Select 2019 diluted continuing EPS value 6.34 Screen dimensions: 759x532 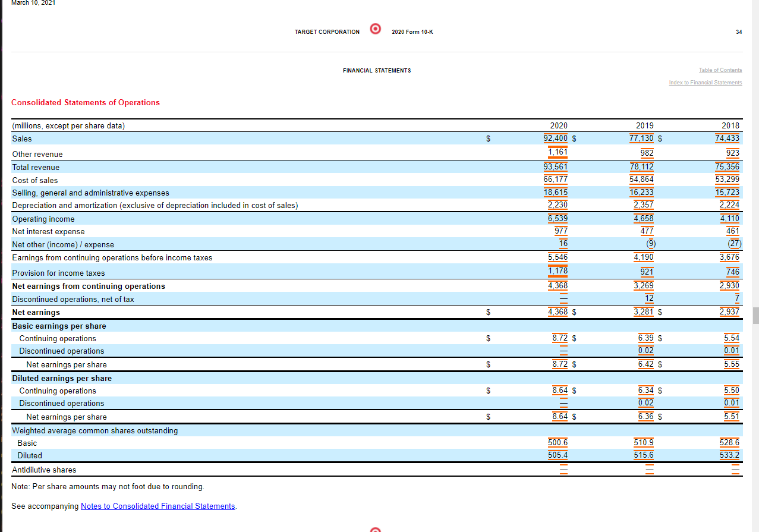click(x=646, y=391)
